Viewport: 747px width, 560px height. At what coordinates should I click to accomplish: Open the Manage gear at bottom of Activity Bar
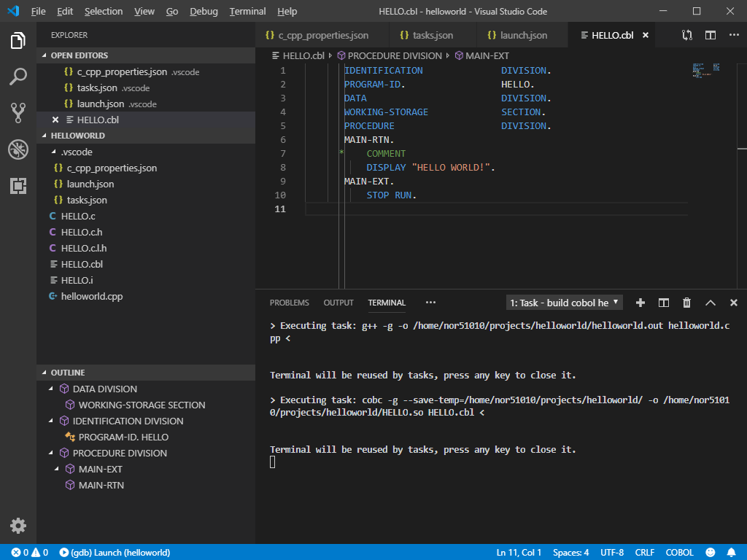point(18,526)
